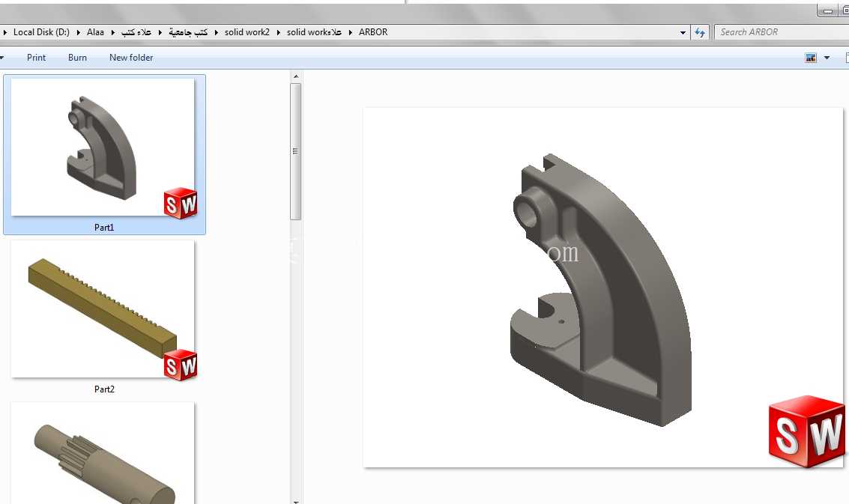849x504 pixels.
Task: Open the Change your view icon
Action: pyautogui.click(x=811, y=58)
